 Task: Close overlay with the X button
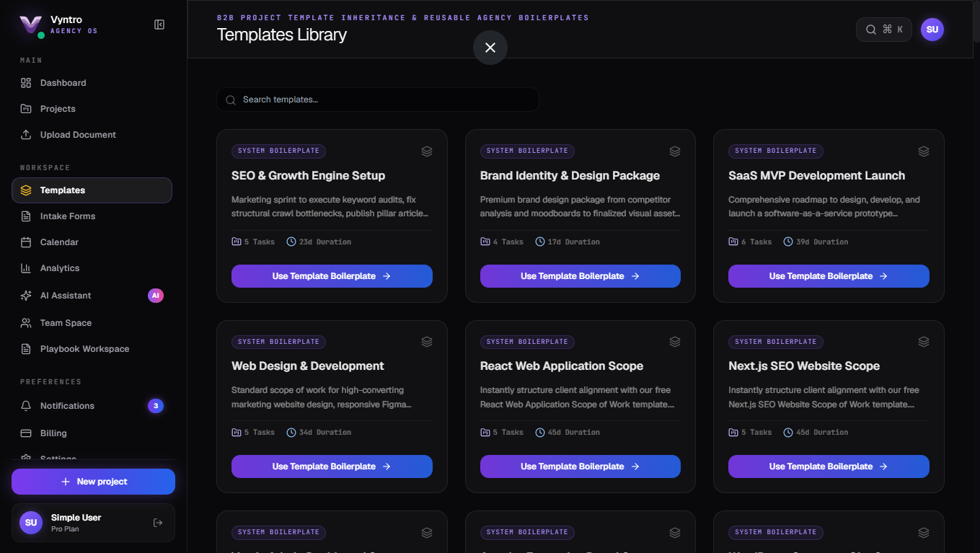coord(490,48)
